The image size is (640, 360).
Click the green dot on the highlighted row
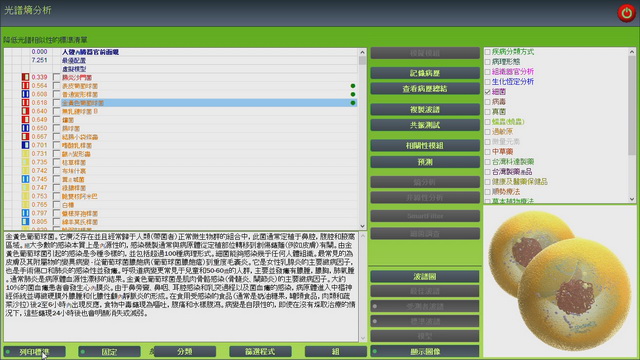point(353,103)
